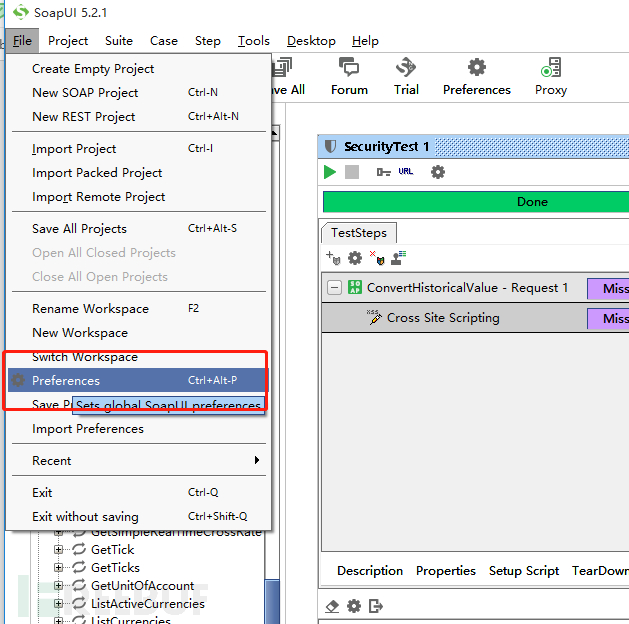Select Switch Workspace
629x624 pixels.
point(138,357)
